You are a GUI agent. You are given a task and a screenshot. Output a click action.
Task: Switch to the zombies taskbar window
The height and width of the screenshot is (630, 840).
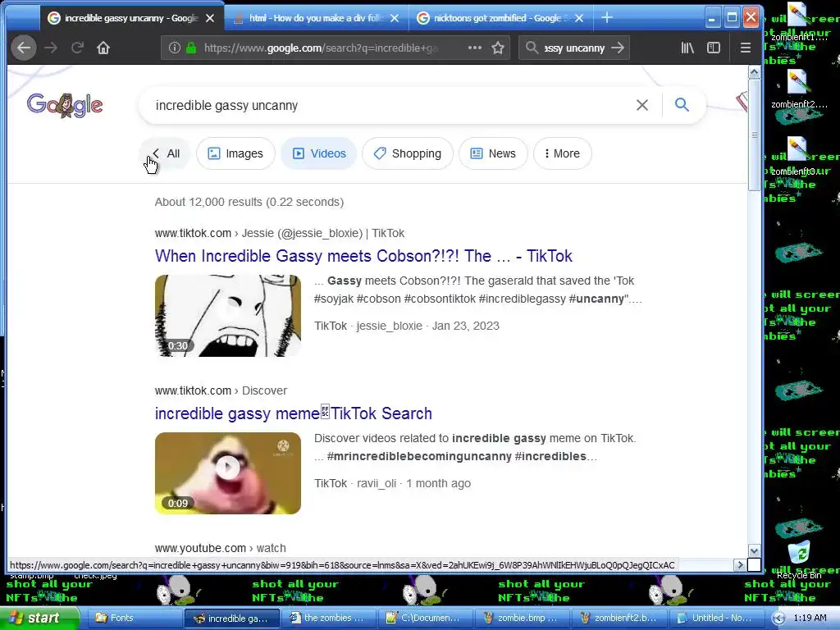pos(328,618)
